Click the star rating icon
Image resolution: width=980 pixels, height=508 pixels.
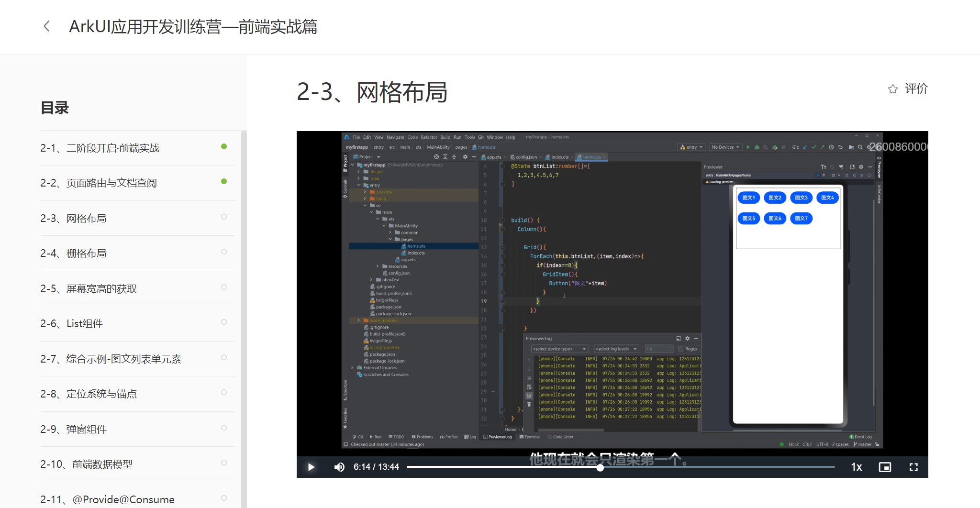click(x=893, y=89)
